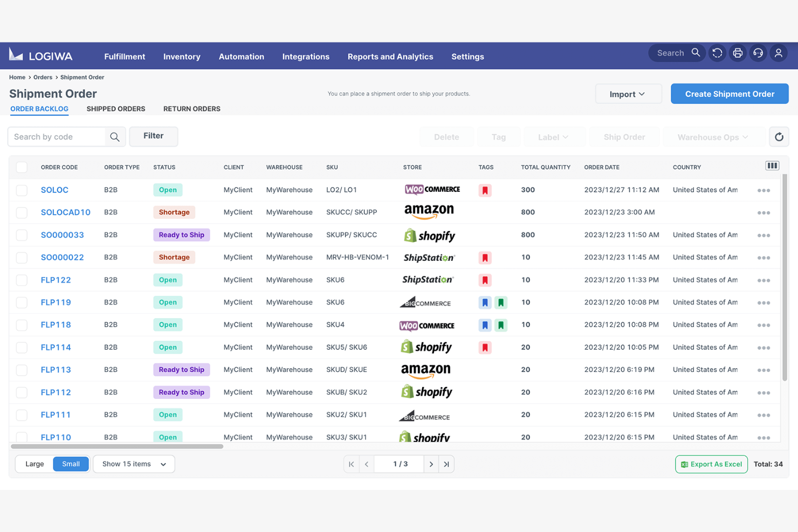Refresh the order list with the reload icon
Viewport: 798px width, 532px height.
[x=779, y=136]
